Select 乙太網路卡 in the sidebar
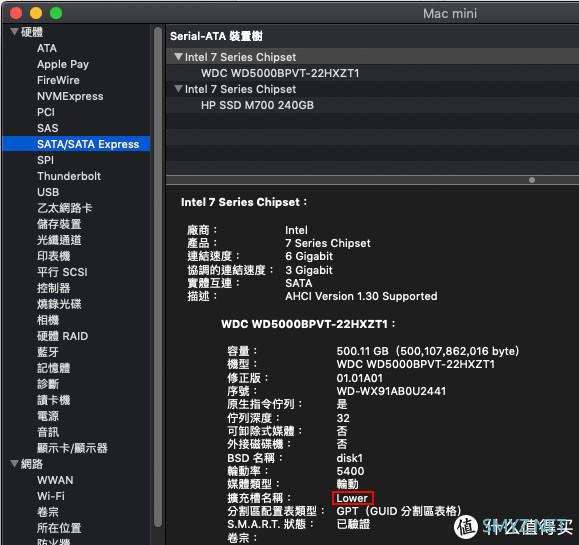The image size is (579, 545). [65, 208]
